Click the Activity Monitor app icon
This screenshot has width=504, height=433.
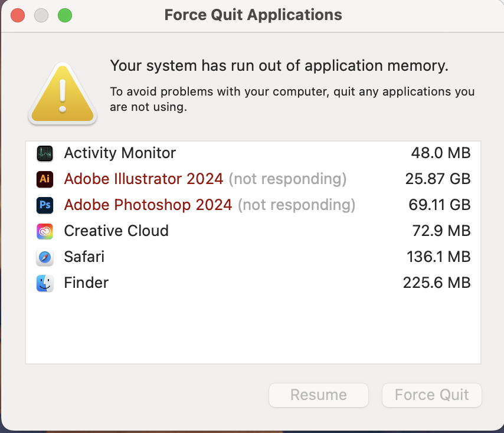tap(44, 153)
